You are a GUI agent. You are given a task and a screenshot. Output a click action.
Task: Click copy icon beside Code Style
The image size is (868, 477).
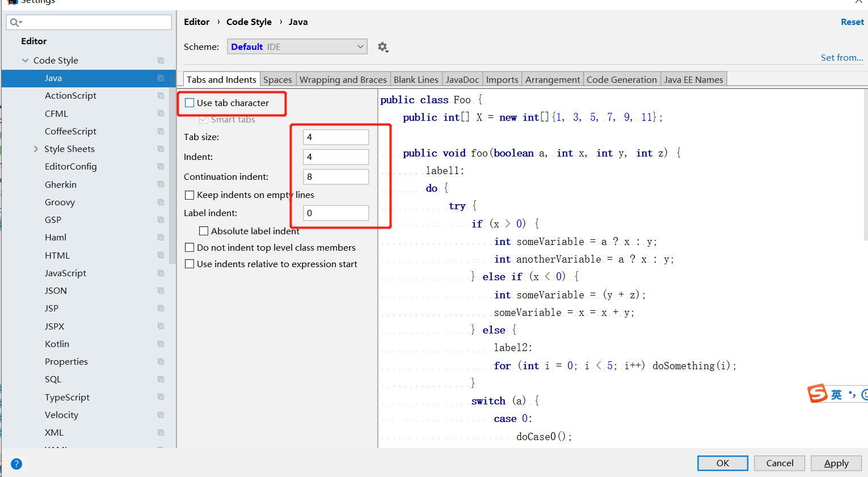tap(161, 61)
